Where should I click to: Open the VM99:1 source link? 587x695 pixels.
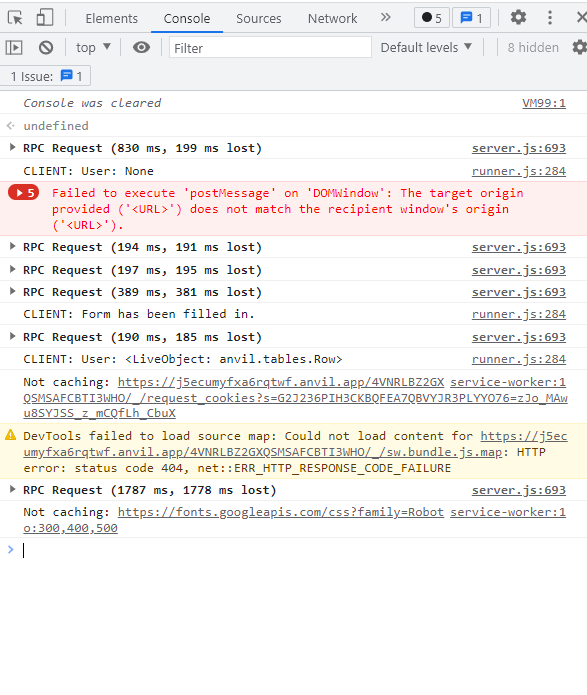pyautogui.click(x=544, y=103)
